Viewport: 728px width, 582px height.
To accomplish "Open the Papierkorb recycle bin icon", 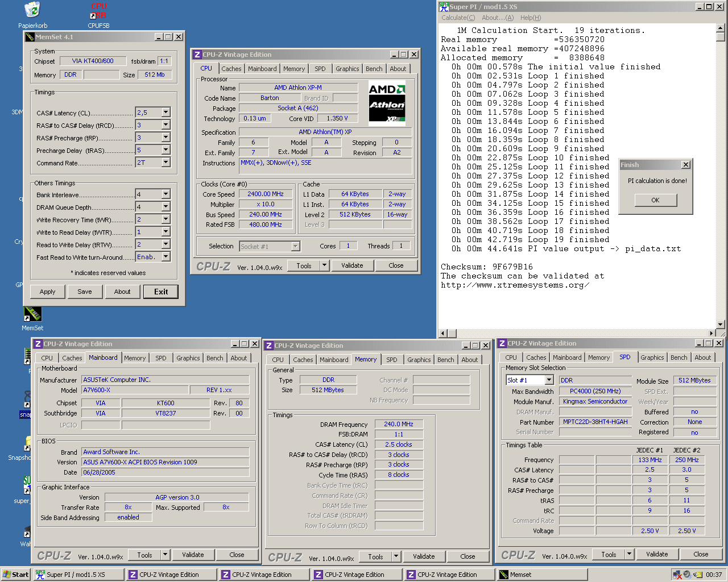I will click(x=32, y=10).
